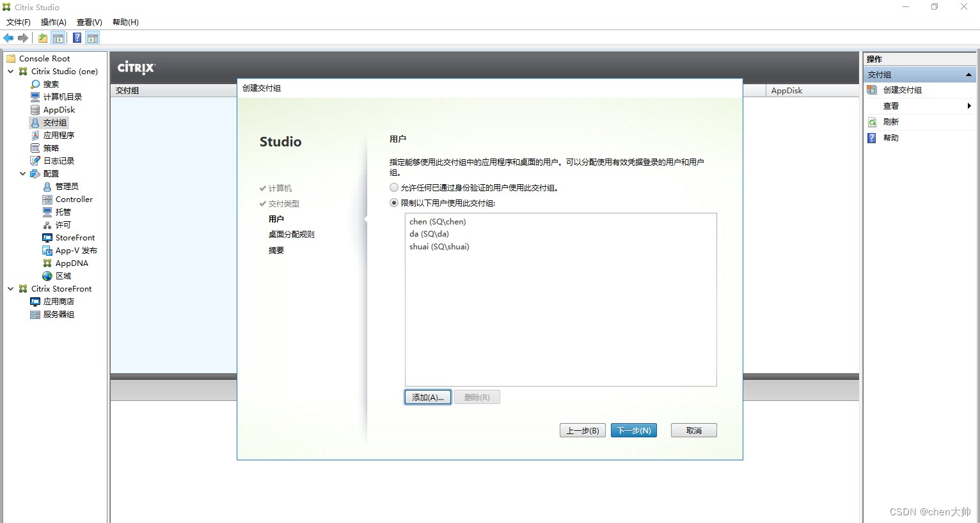Select user shuai (SQ\shuai) in list

[439, 247]
